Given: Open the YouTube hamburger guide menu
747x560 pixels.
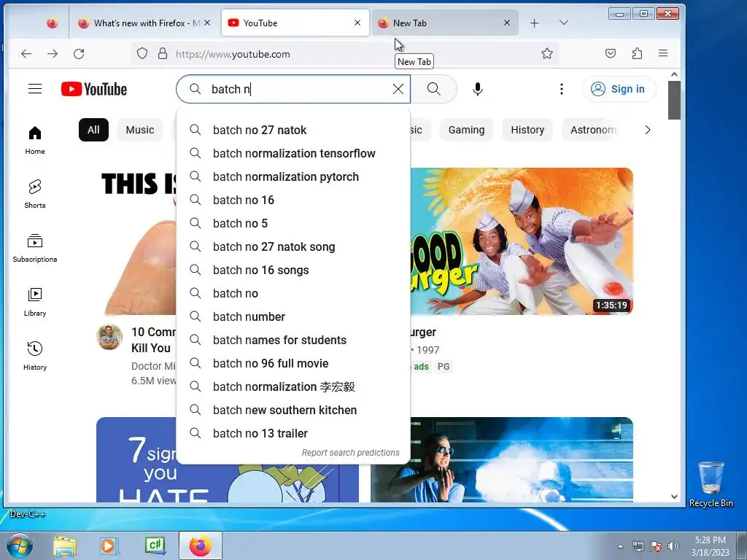Looking at the screenshot, I should [35, 89].
